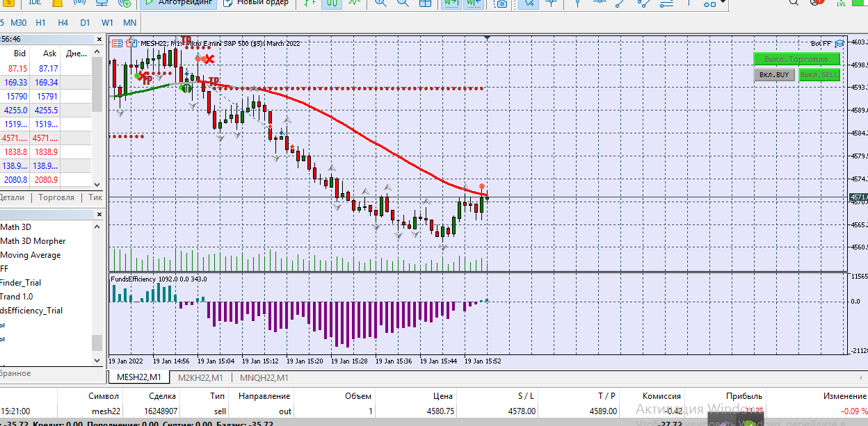Click bid value 169.33 in Market Watch

point(15,83)
